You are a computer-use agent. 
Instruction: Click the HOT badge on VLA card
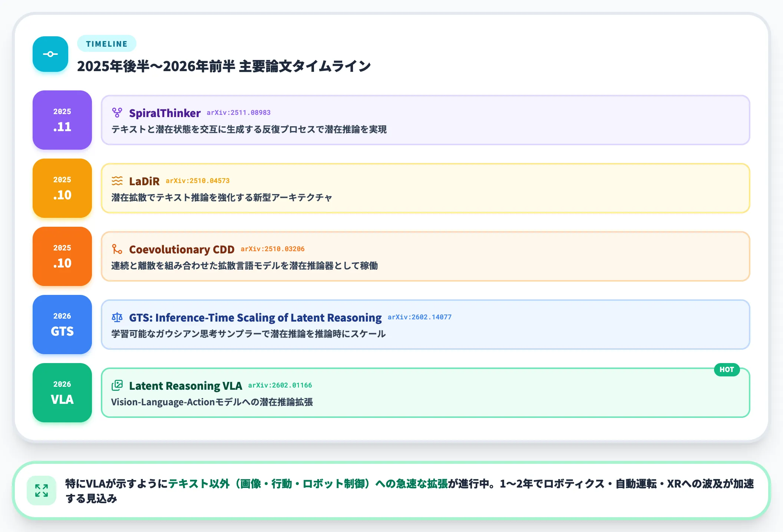click(x=727, y=369)
